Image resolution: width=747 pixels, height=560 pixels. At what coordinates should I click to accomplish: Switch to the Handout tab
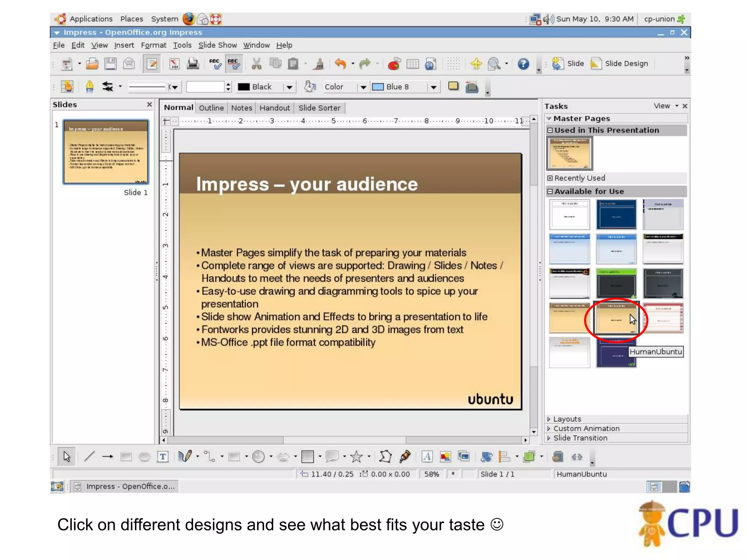point(275,108)
